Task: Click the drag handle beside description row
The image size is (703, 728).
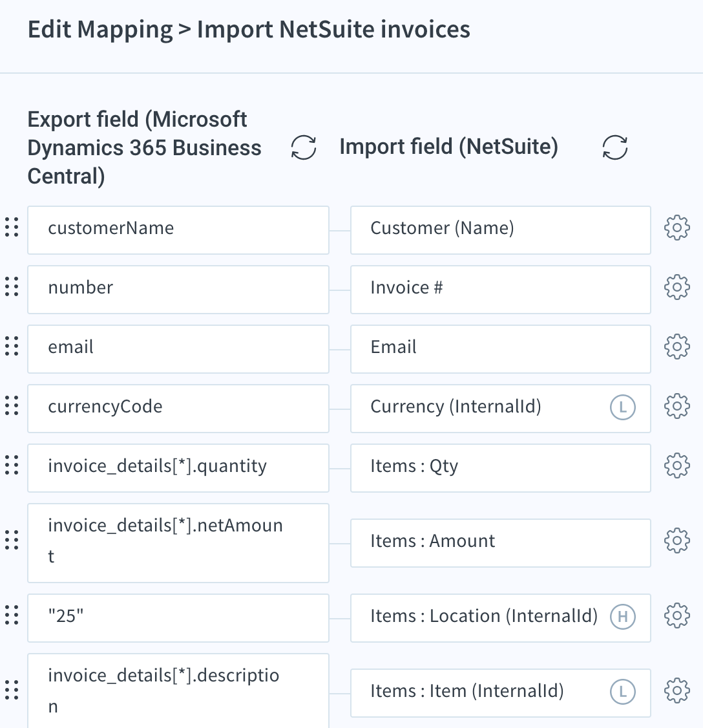Action: pos(12,690)
